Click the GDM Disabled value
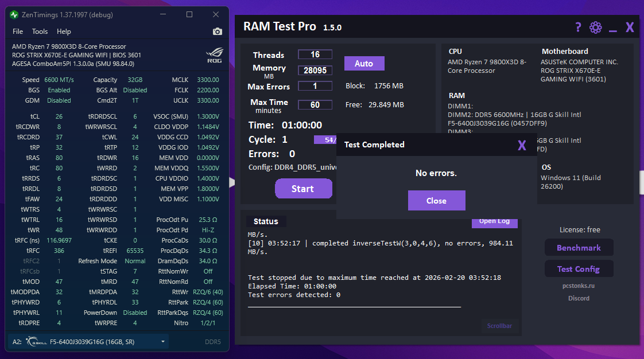The width and height of the screenshot is (644, 359). [59, 100]
